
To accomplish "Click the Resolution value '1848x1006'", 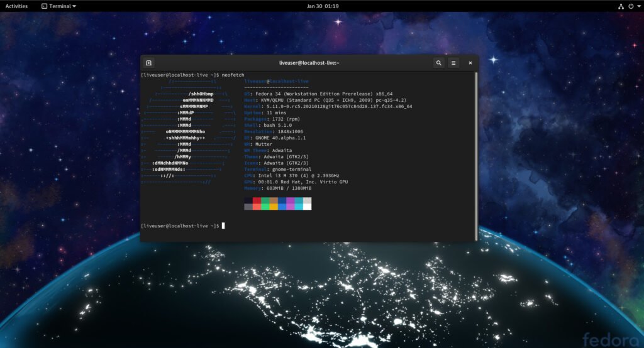I will (291, 132).
